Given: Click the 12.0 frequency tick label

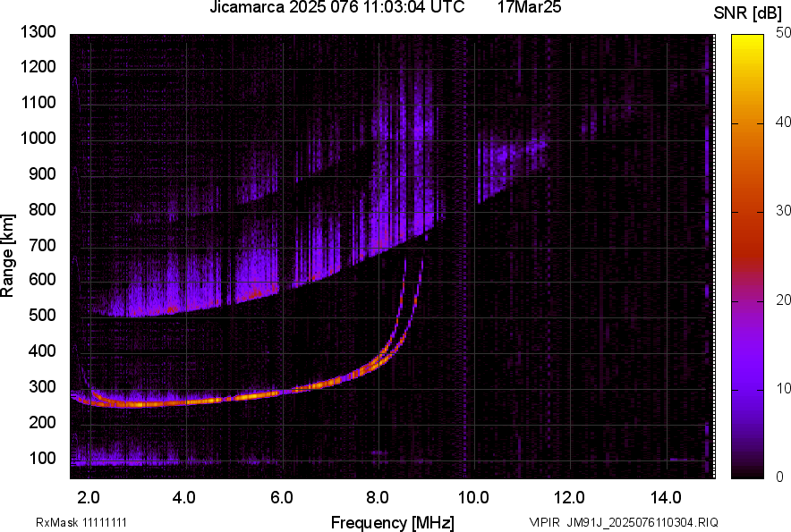Looking at the screenshot, I should click(x=569, y=497).
